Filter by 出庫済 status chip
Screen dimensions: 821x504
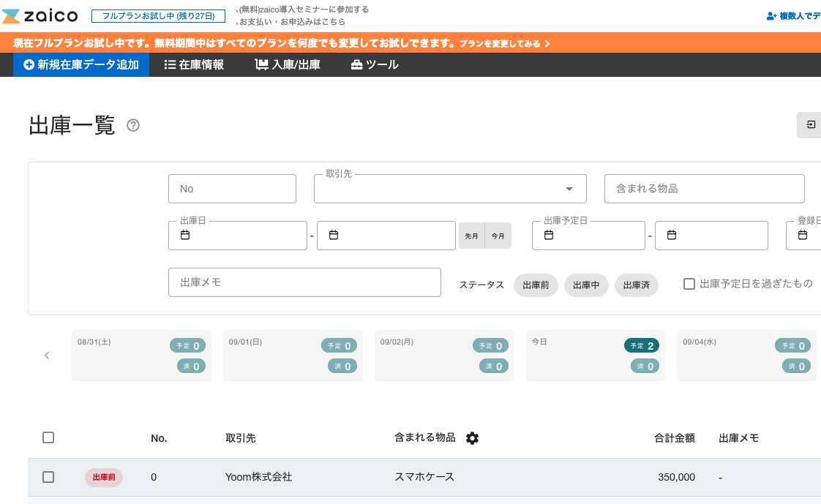click(x=636, y=285)
